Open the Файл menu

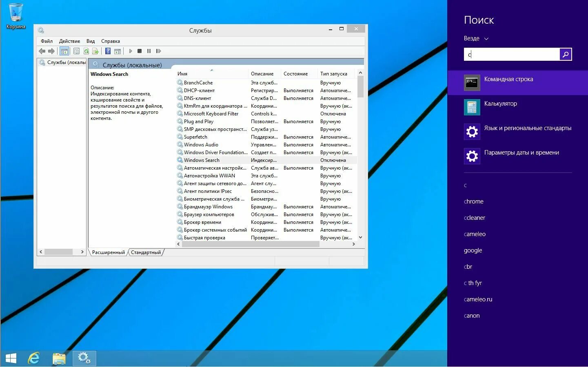coord(47,41)
